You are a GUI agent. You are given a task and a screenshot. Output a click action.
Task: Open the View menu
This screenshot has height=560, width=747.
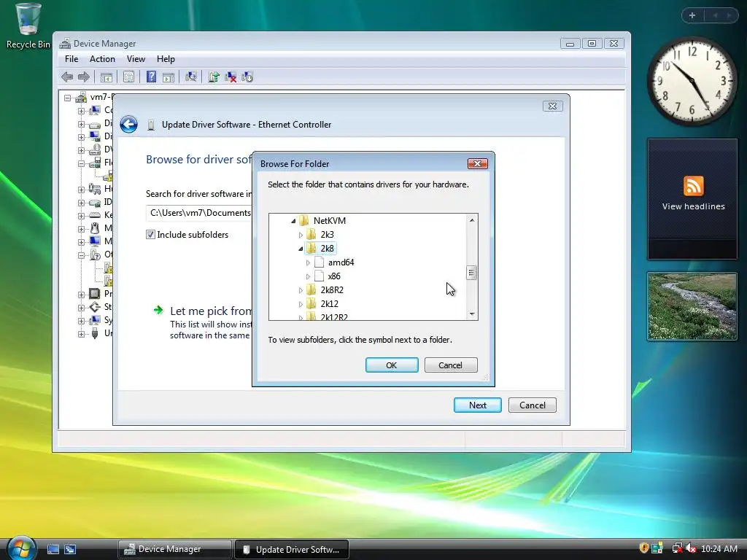pyautogui.click(x=136, y=59)
